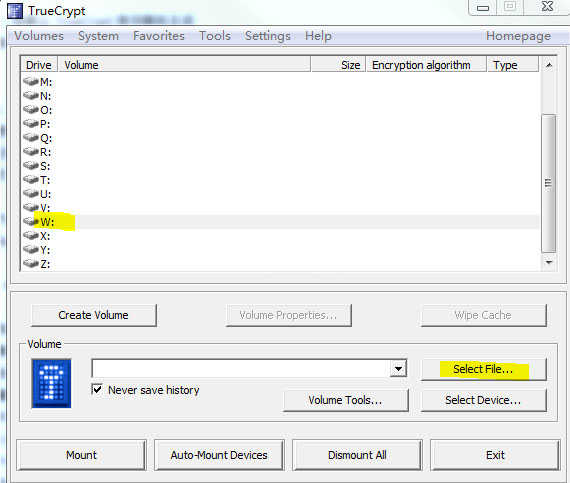Click the Q: drive icon

tap(31, 137)
